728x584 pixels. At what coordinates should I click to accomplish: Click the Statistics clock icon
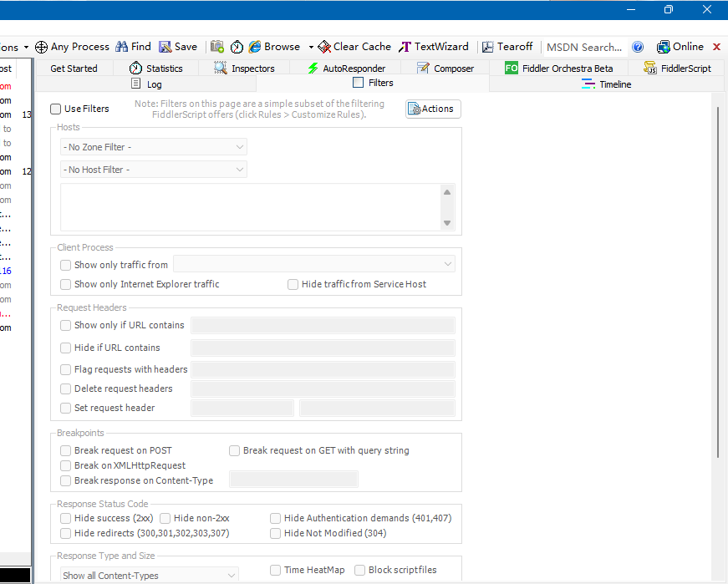(x=135, y=69)
